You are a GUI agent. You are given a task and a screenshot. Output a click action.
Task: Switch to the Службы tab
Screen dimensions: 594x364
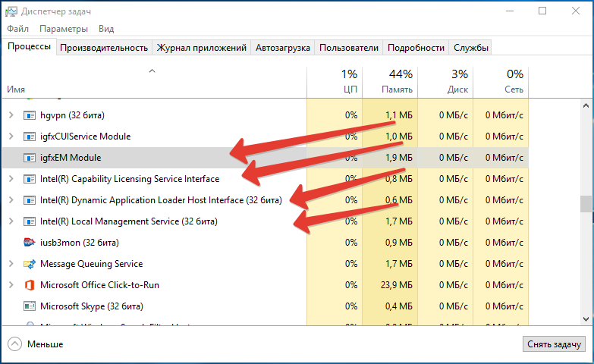click(470, 48)
